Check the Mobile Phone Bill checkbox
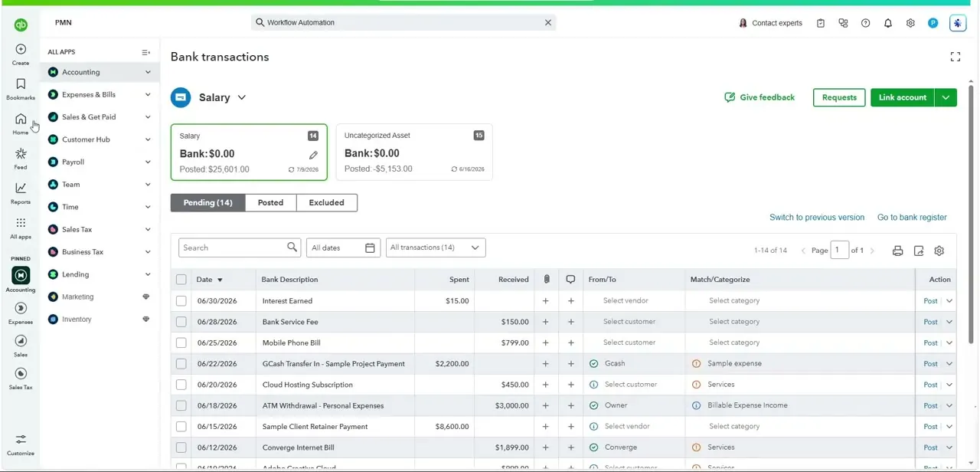The image size is (980, 472). click(181, 343)
